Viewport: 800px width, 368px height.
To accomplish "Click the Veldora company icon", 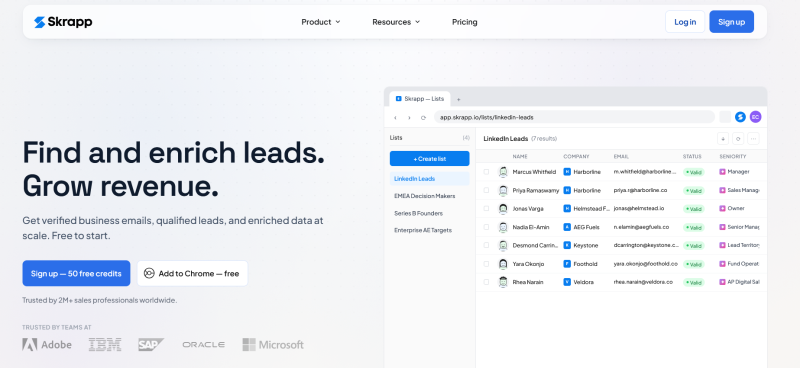I will pyautogui.click(x=567, y=282).
